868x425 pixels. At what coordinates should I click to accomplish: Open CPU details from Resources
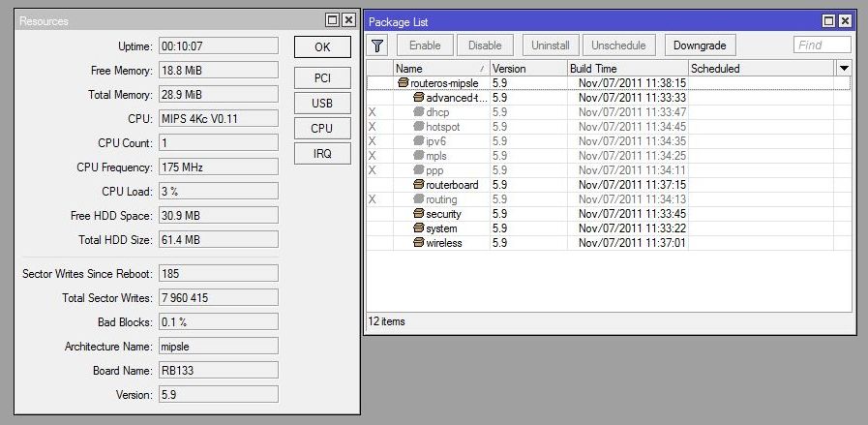click(x=322, y=128)
